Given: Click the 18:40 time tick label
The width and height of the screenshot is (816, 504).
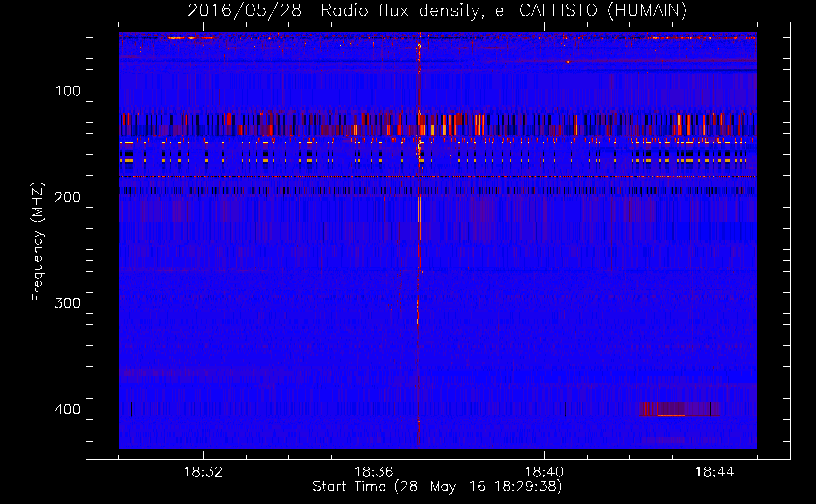Looking at the screenshot, I should point(544,472).
